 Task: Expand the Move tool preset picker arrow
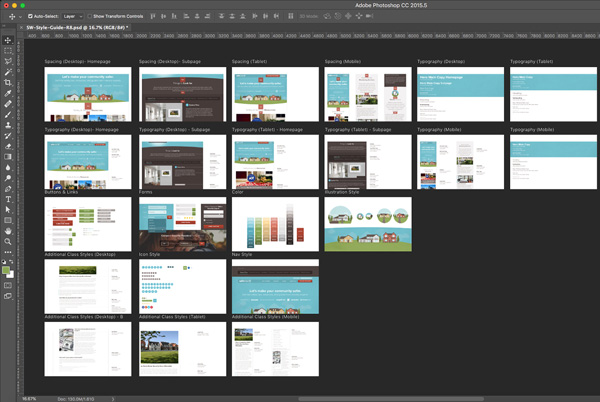point(21,17)
